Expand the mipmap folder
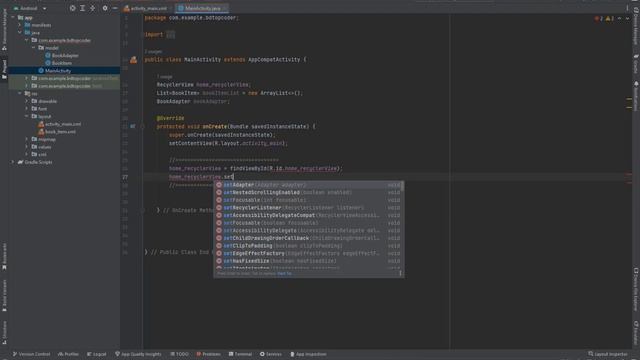This screenshot has width=640, height=360. pyautogui.click(x=27, y=139)
